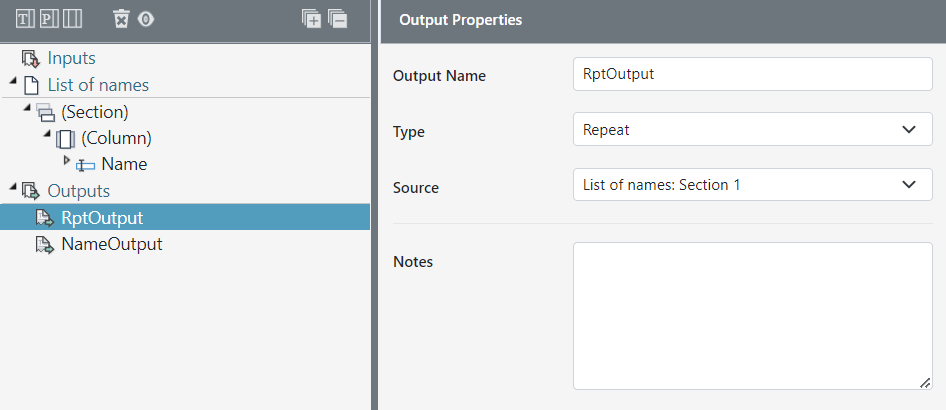
Task: Expand the Name field node
Action: point(67,160)
